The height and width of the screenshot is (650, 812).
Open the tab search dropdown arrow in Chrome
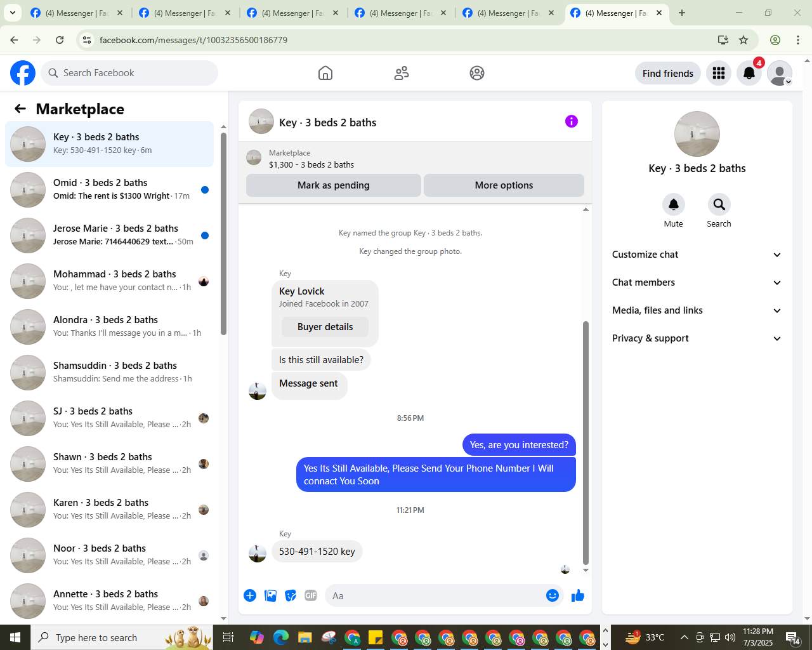12,13
